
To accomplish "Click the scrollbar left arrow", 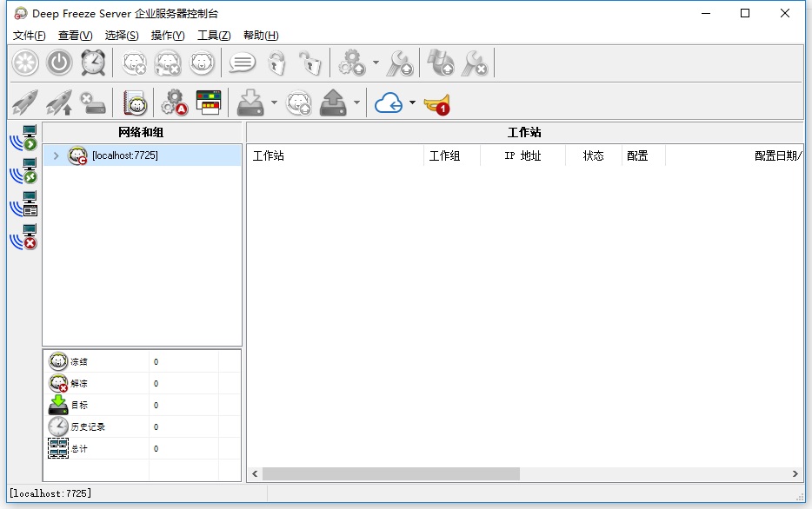I will point(255,474).
